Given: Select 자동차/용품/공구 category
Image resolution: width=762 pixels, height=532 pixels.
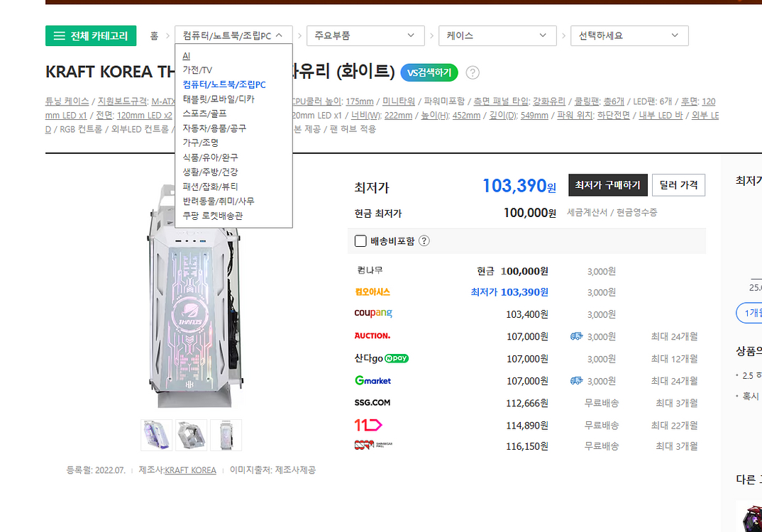Looking at the screenshot, I should click(x=214, y=128).
